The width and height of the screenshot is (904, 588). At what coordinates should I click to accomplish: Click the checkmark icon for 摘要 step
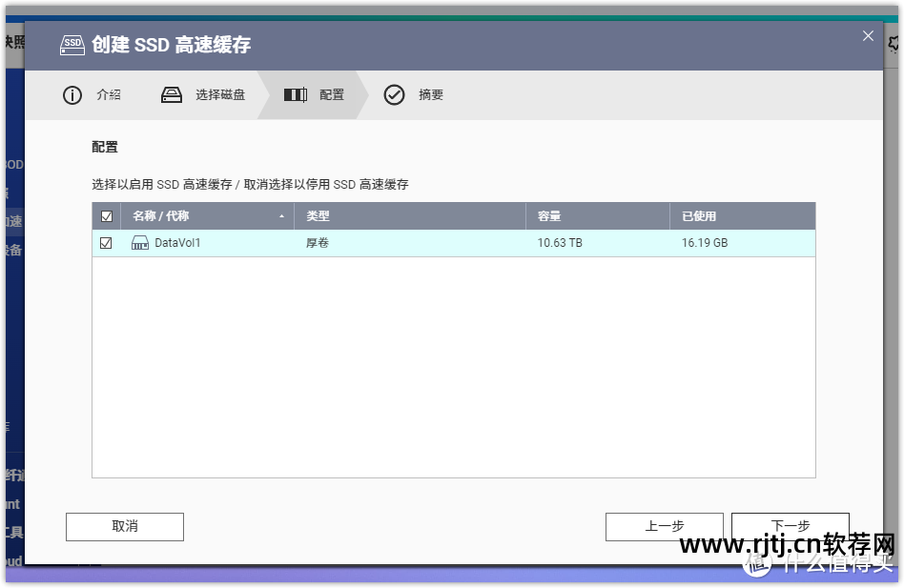coord(395,95)
